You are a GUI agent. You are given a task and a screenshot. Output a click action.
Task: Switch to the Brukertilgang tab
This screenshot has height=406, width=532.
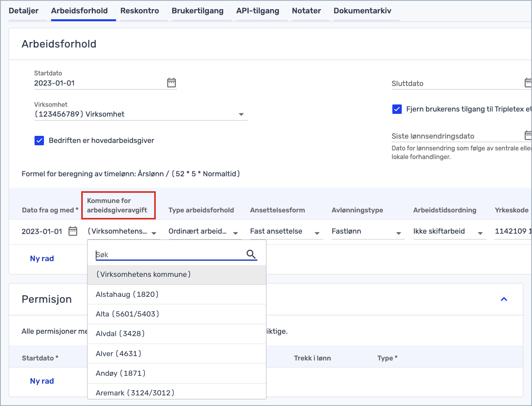[x=198, y=11]
